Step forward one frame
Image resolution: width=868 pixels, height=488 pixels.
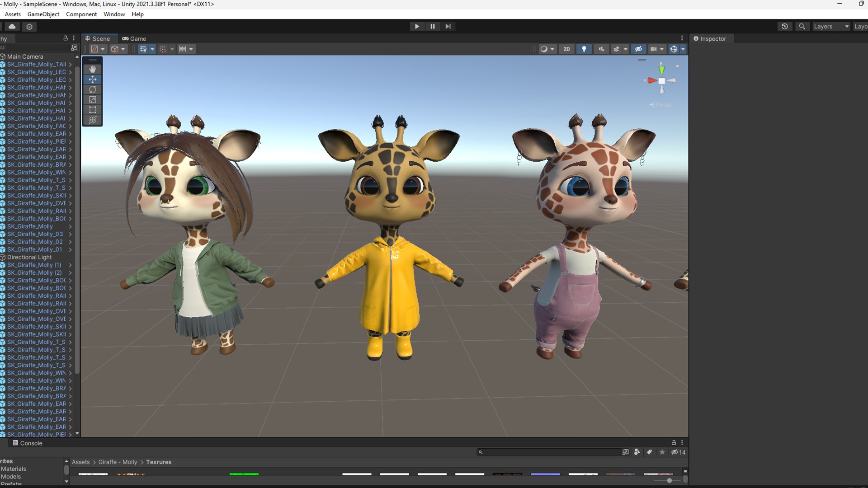[448, 26]
